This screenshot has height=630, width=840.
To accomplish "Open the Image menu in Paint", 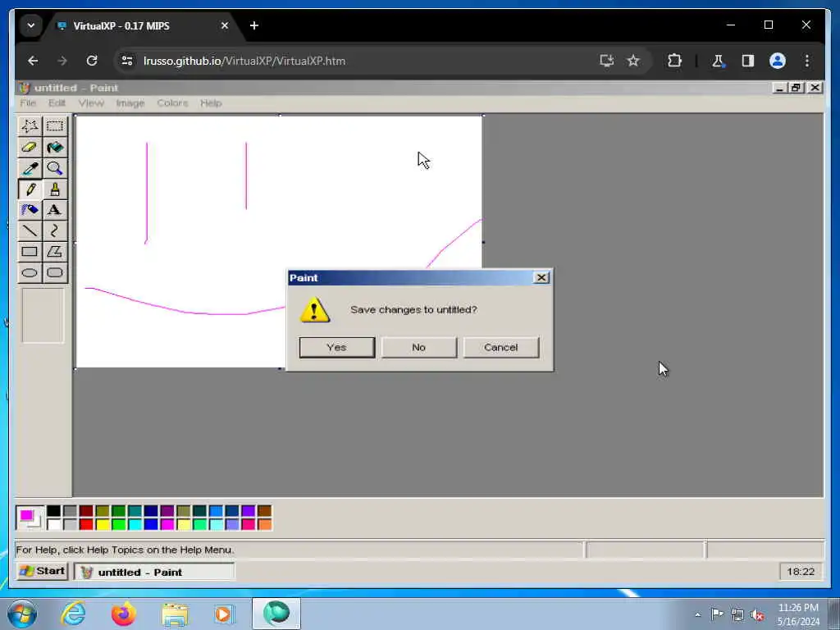I will [130, 103].
